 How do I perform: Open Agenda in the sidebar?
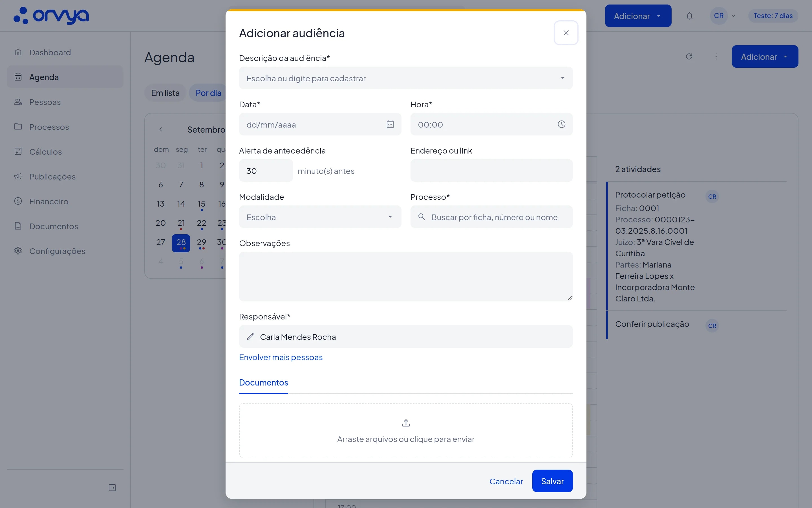65,77
